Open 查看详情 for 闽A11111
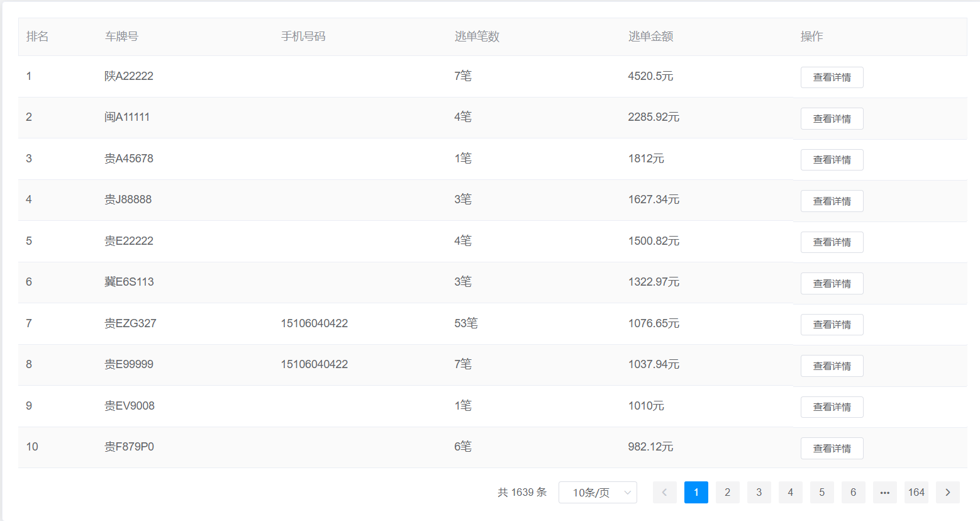The width and height of the screenshot is (980, 521). click(x=832, y=118)
